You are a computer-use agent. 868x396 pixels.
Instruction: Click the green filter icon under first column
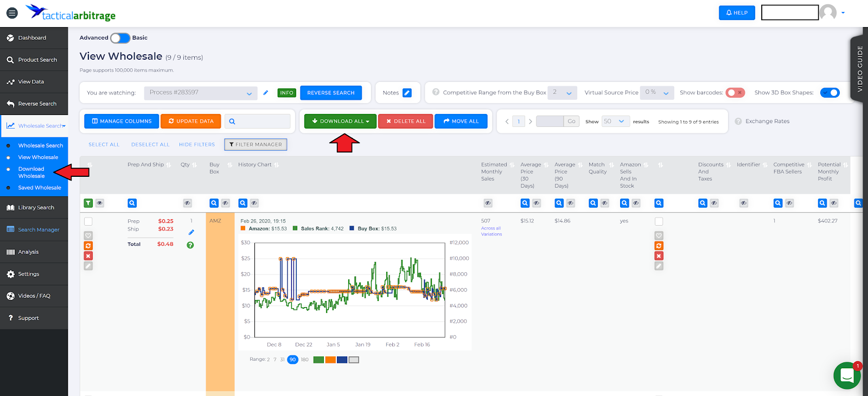(x=88, y=203)
